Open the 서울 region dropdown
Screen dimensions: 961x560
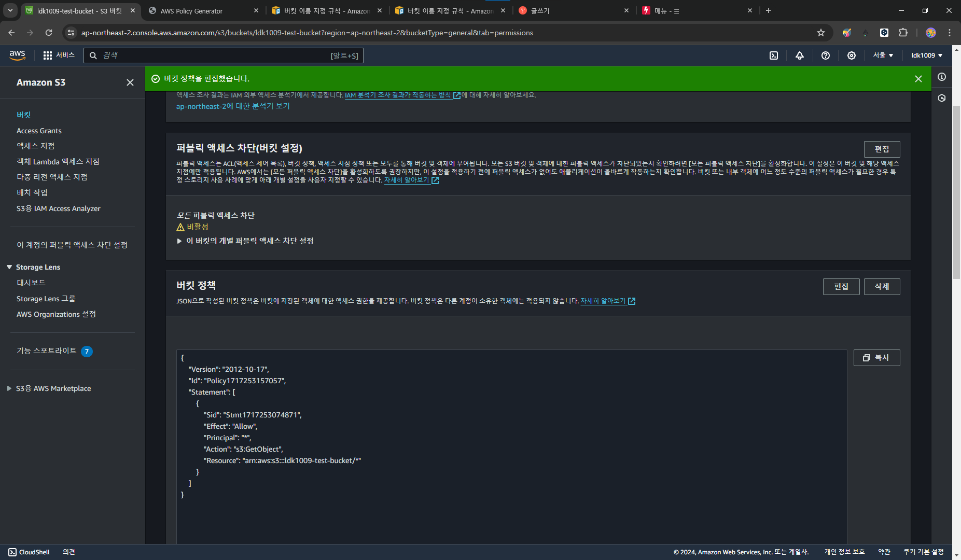[883, 55]
